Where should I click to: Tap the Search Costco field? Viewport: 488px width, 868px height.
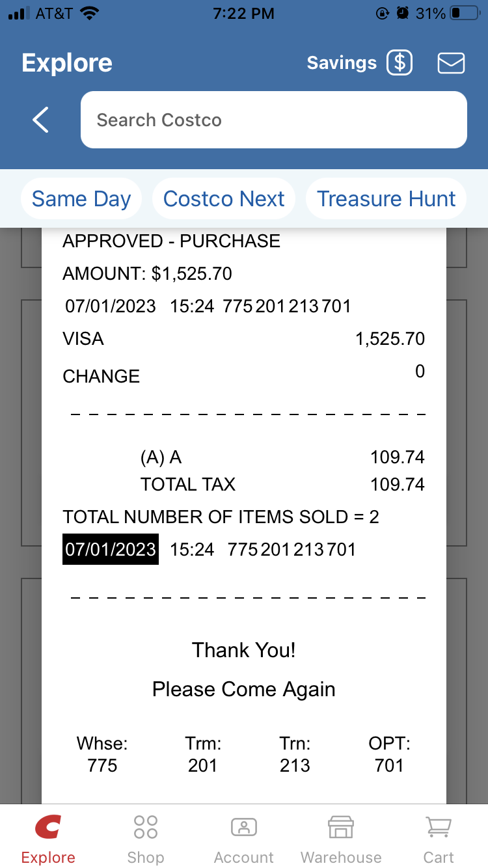273,120
